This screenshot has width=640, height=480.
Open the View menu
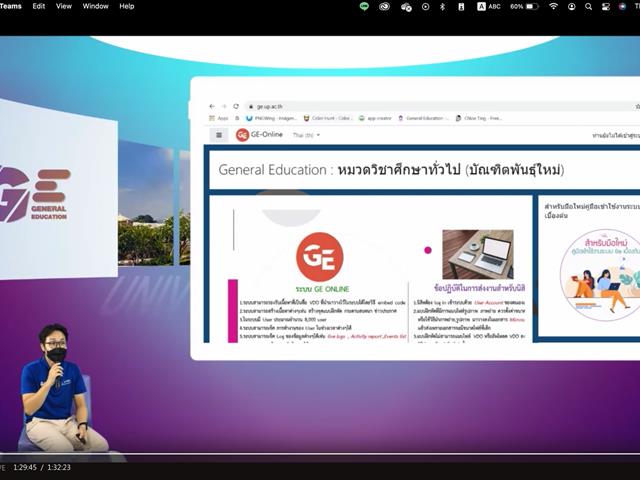(x=64, y=6)
